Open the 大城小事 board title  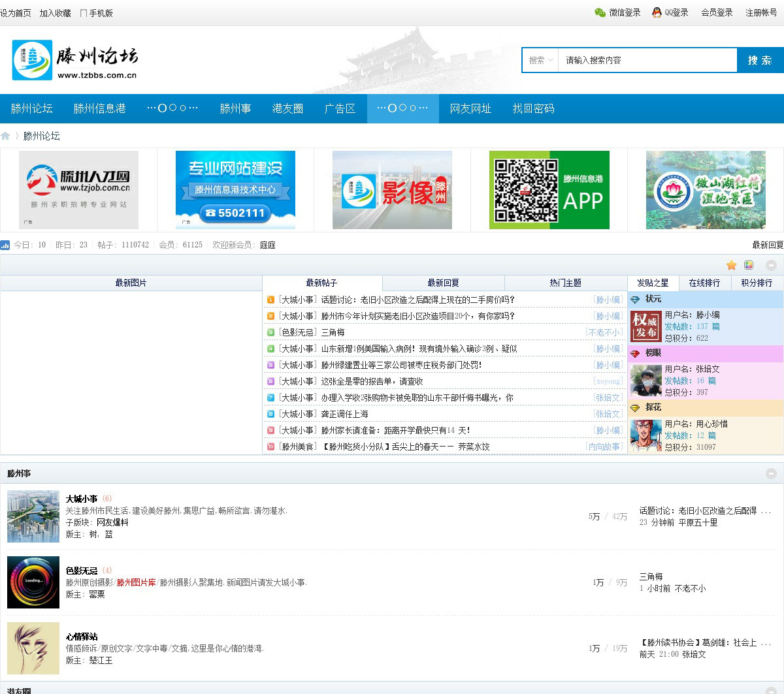pyautogui.click(x=82, y=499)
